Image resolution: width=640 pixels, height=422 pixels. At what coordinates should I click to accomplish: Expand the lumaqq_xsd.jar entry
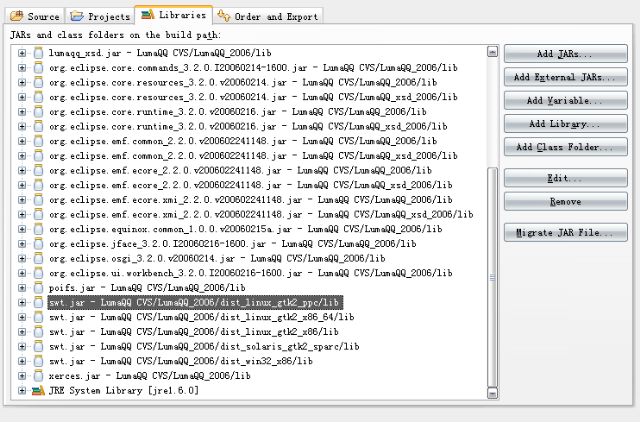click(22, 53)
